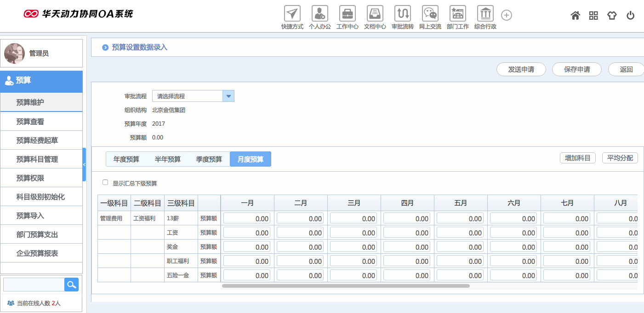The image size is (644, 313).
Task: Click the home icon in top right
Action: pyautogui.click(x=575, y=16)
